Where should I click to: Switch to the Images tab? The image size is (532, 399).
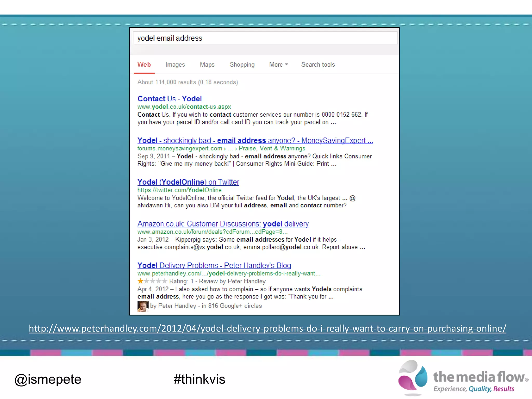[175, 65]
